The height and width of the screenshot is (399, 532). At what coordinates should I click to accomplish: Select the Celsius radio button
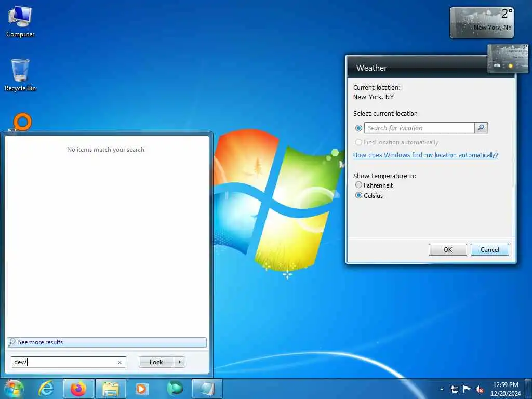[358, 195]
